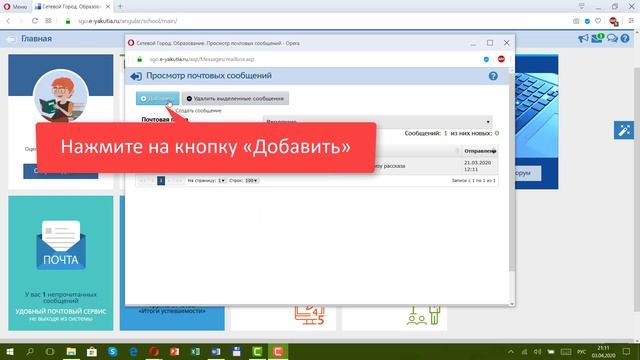The image size is (640, 360).
Task: Open speed dial grid icon
Action: click(48, 21)
